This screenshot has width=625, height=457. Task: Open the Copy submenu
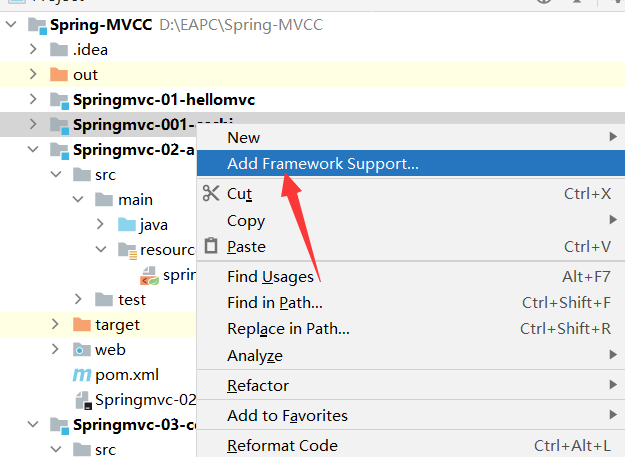click(x=411, y=220)
